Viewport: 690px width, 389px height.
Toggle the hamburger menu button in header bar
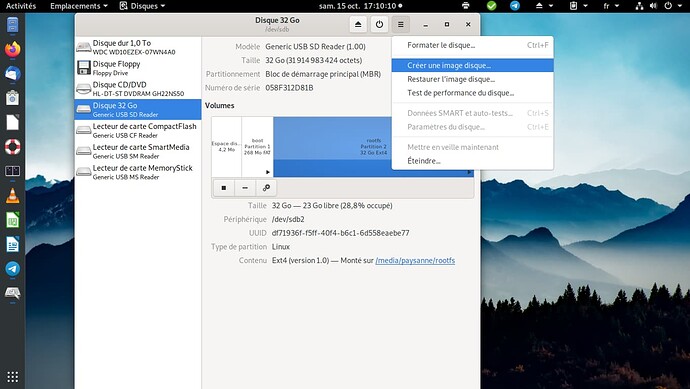click(x=401, y=25)
